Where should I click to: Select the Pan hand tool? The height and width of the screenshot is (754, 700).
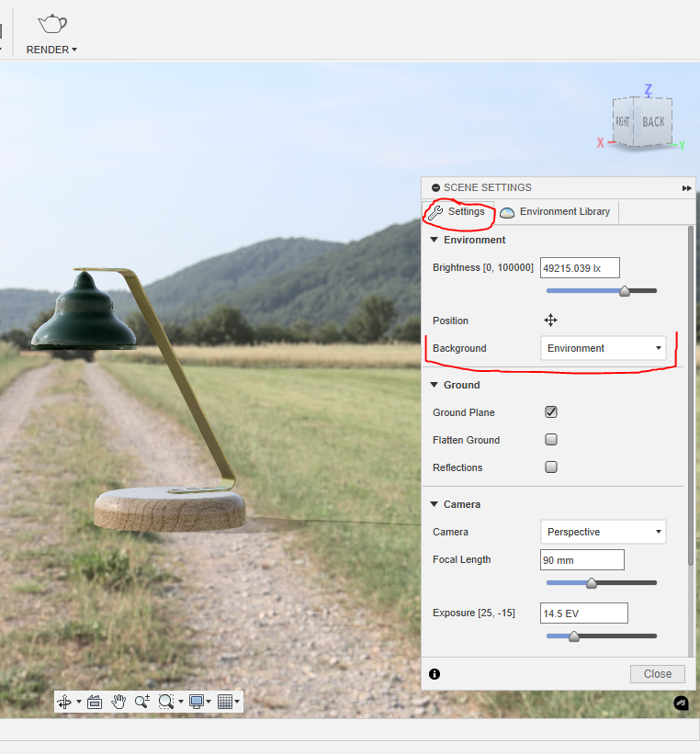(119, 702)
